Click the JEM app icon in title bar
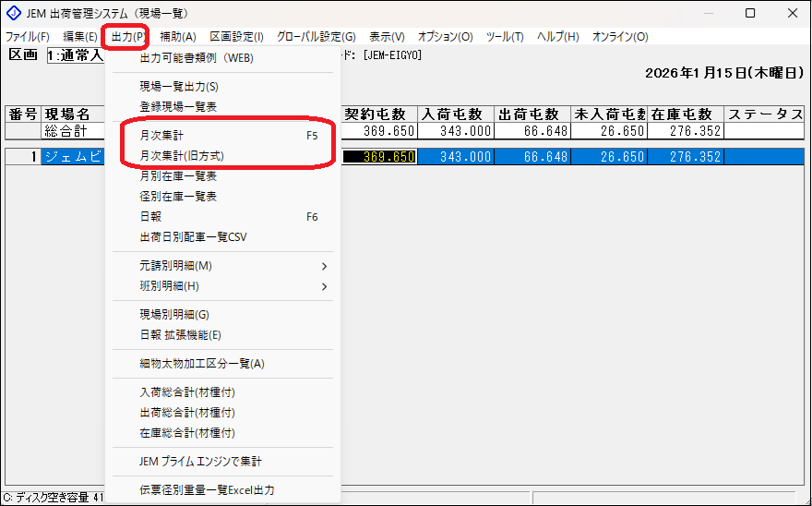This screenshot has width=812, height=506. pyautogui.click(x=13, y=13)
